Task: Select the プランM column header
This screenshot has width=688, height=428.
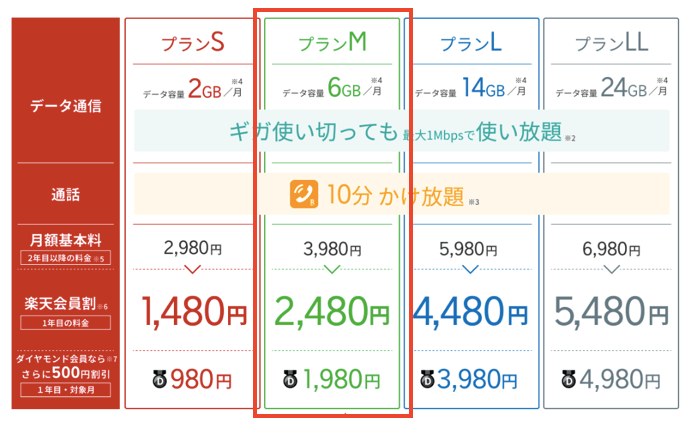Action: click(x=332, y=43)
